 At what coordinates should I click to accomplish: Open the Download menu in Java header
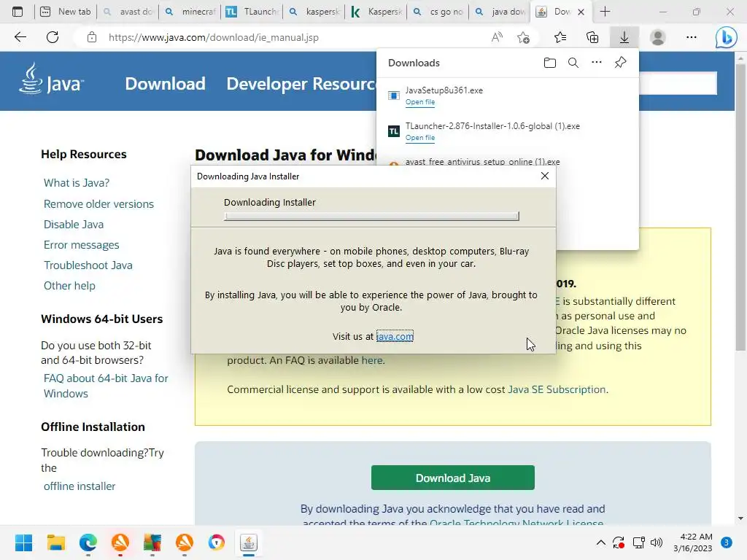[x=166, y=83]
